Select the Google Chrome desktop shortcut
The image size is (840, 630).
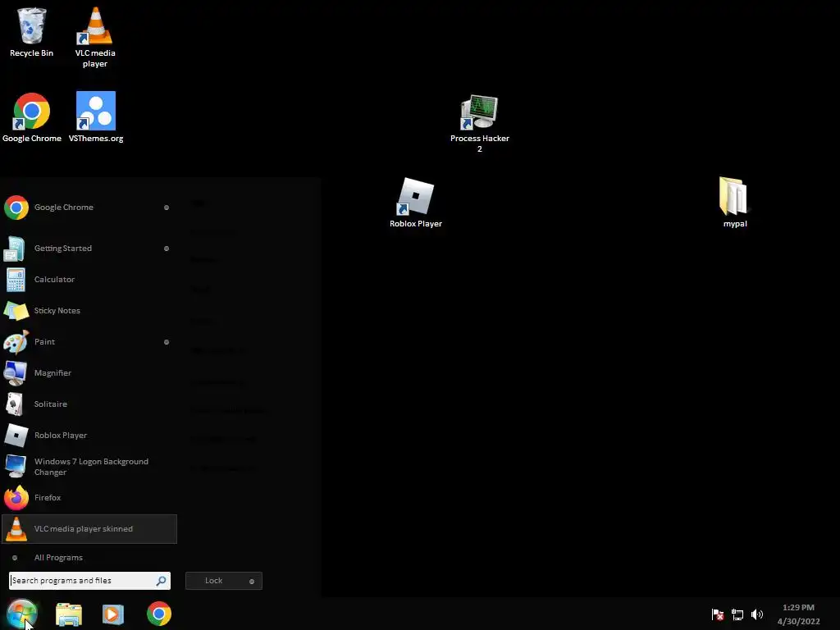pos(32,118)
